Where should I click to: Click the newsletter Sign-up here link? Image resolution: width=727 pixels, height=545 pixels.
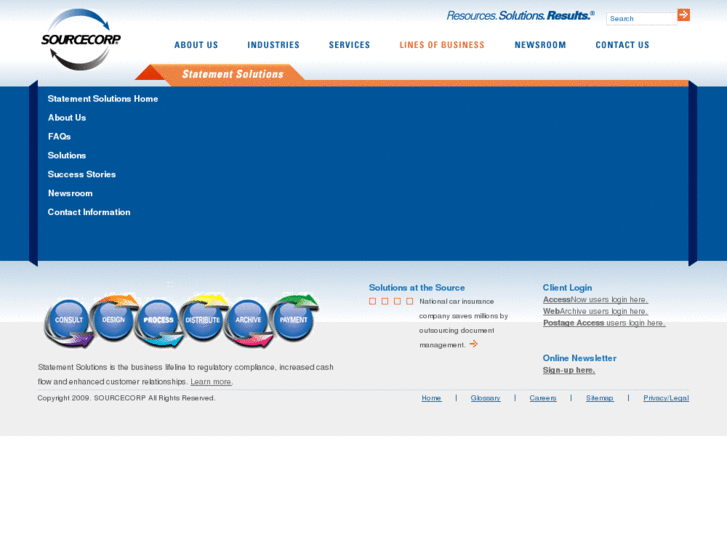(569, 370)
